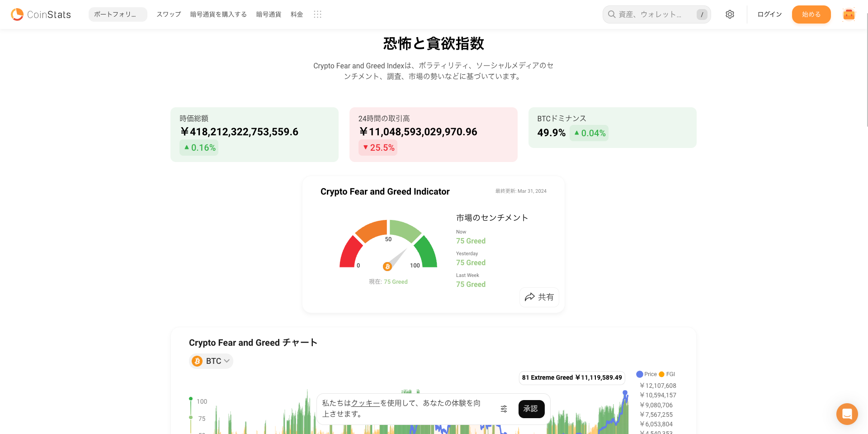Click the orange briefcase icon in navbar

click(849, 14)
